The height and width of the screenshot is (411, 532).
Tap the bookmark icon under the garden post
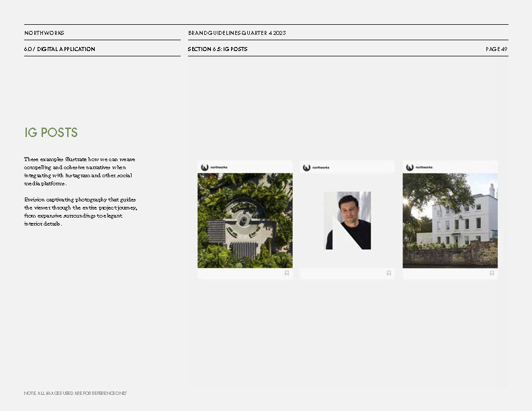pos(287,273)
